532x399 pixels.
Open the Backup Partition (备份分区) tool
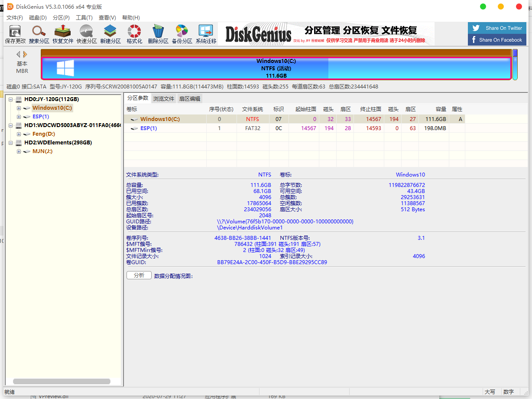tap(182, 34)
